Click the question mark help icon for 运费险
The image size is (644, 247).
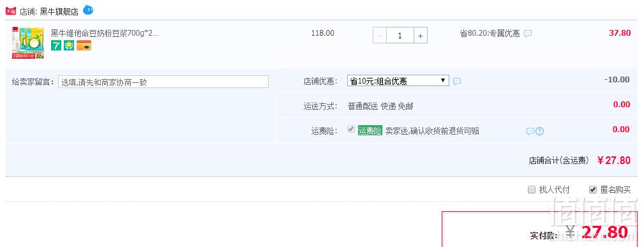pyautogui.click(x=540, y=131)
